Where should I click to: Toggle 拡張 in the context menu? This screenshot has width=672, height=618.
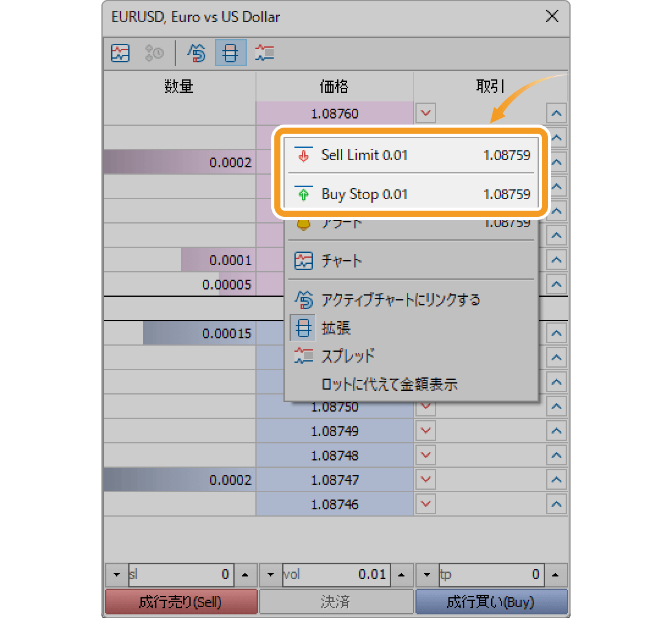(411, 328)
